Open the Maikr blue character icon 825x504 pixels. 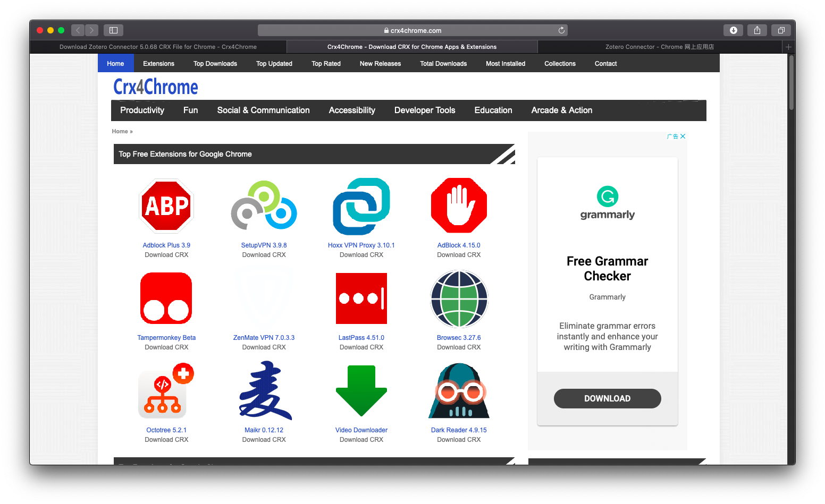tap(264, 391)
